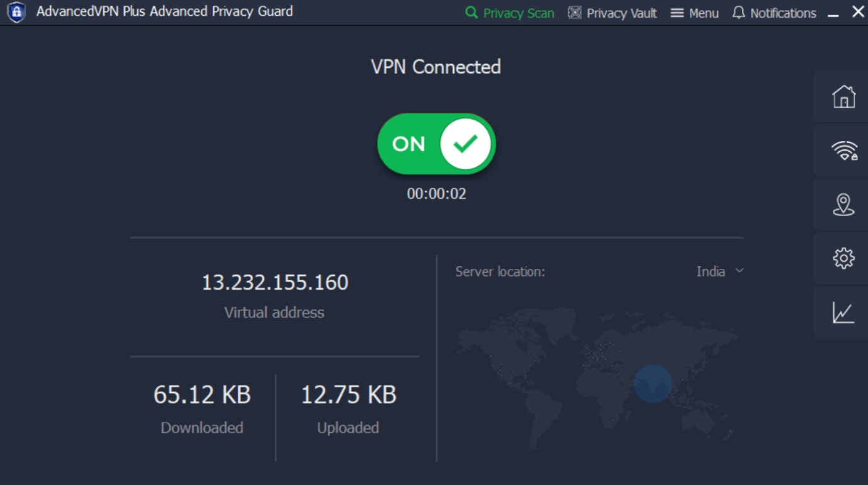Image resolution: width=868 pixels, height=485 pixels.
Task: Open the secure Wi-Fi sidebar icon
Action: point(843,151)
